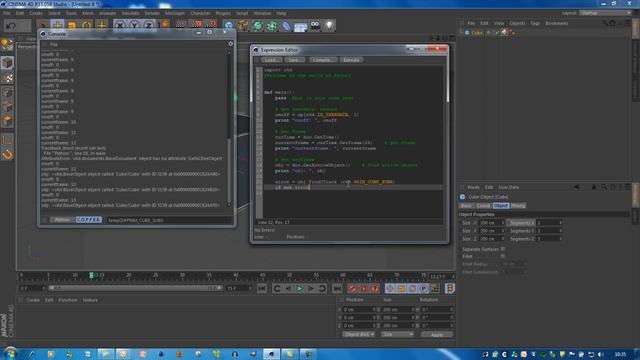Open the Simulate menu

130,13
